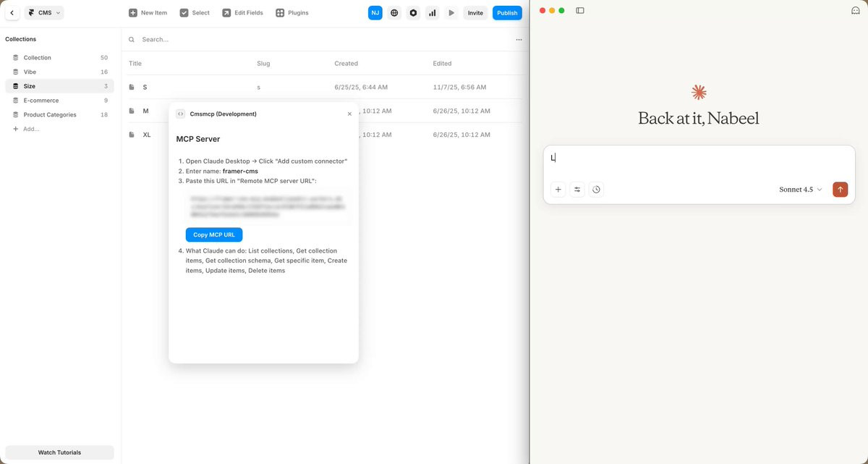Open the Plugins menu
This screenshot has height=464, width=868.
tap(292, 13)
